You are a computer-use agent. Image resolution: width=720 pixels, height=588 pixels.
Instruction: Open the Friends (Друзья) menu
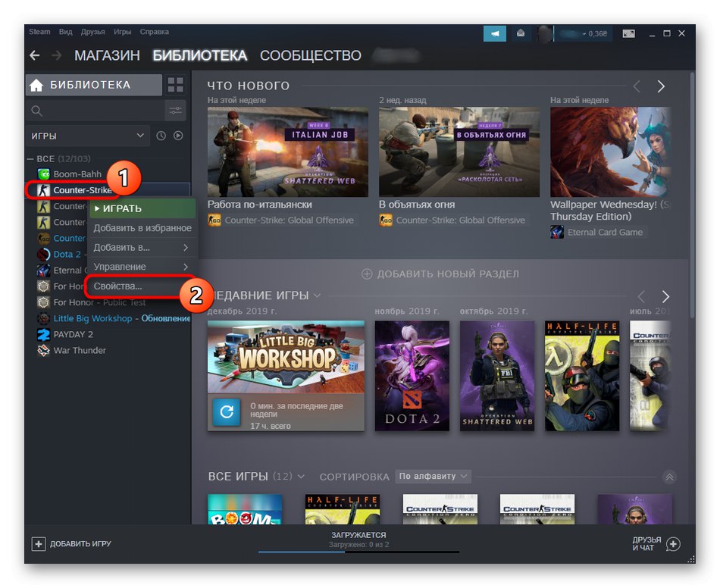(92, 32)
